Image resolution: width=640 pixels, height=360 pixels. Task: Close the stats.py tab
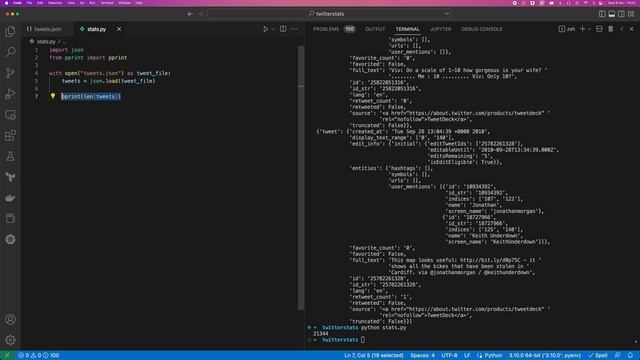pyautogui.click(x=119, y=29)
